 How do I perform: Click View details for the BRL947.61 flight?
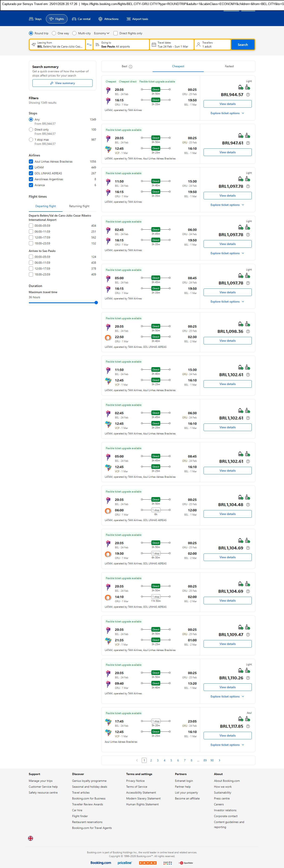pos(227,152)
